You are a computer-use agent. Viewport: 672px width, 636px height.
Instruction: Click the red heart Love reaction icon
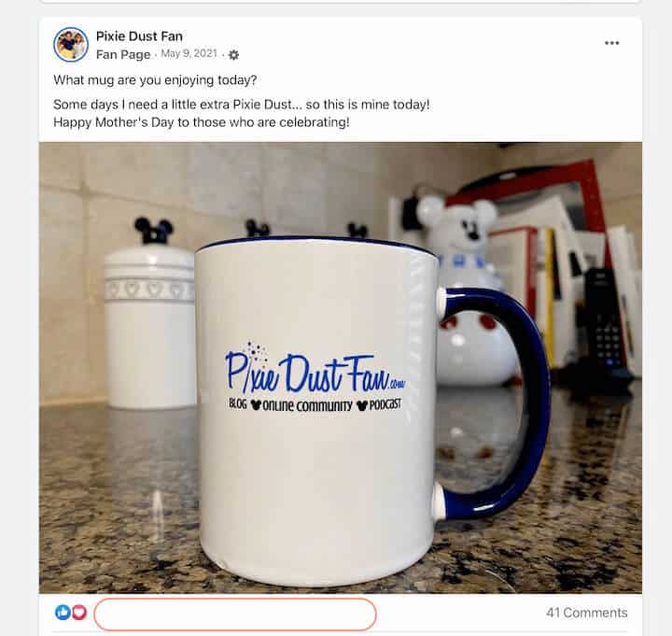[78, 613]
